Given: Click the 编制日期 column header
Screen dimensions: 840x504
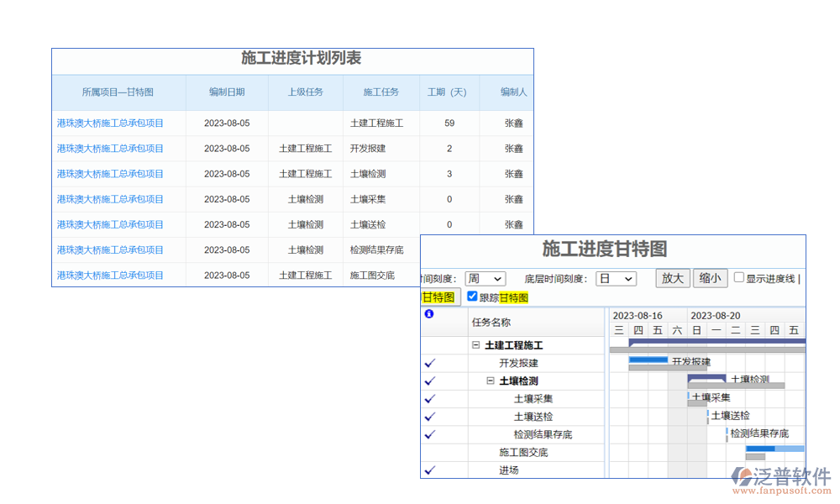Looking at the screenshot, I should click(x=227, y=92).
